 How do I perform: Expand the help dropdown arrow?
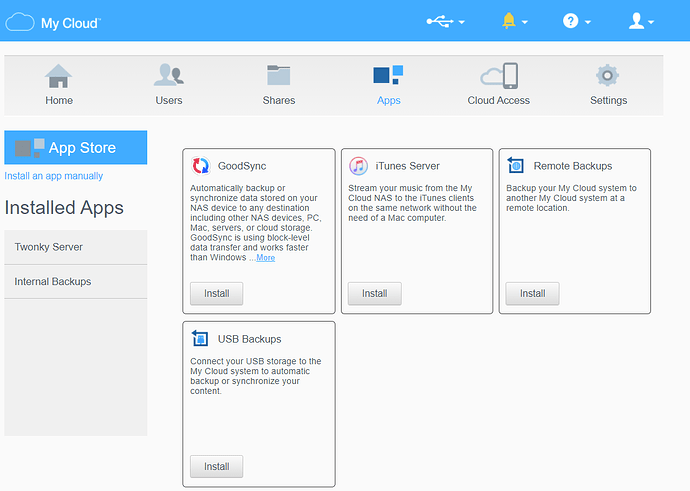point(587,22)
